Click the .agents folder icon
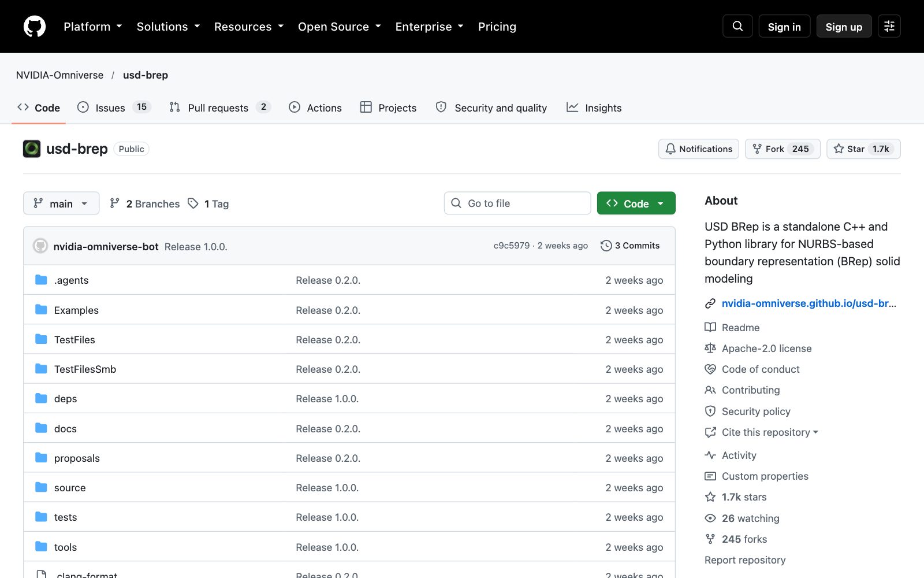This screenshot has width=924, height=578. [x=41, y=280]
